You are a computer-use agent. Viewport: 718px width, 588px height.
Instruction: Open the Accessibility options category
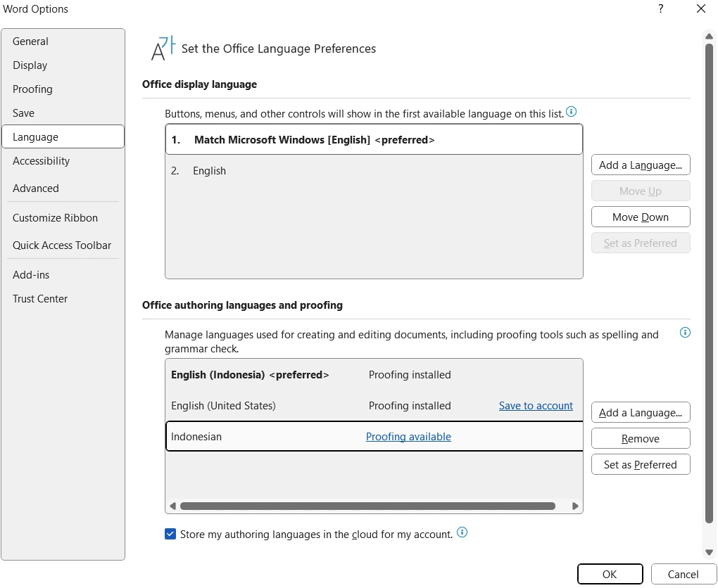(x=63, y=160)
